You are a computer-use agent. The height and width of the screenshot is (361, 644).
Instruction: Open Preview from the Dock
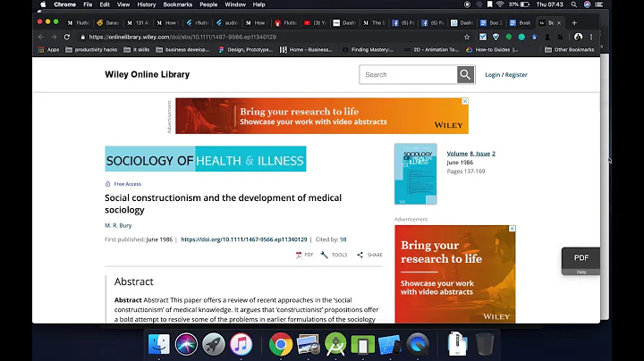(x=309, y=344)
